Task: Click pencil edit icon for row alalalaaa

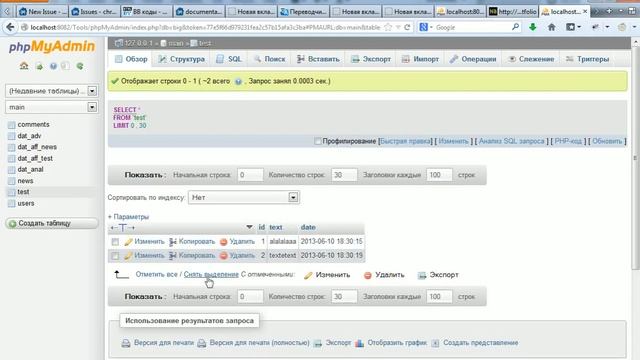Action: pyautogui.click(x=128, y=242)
